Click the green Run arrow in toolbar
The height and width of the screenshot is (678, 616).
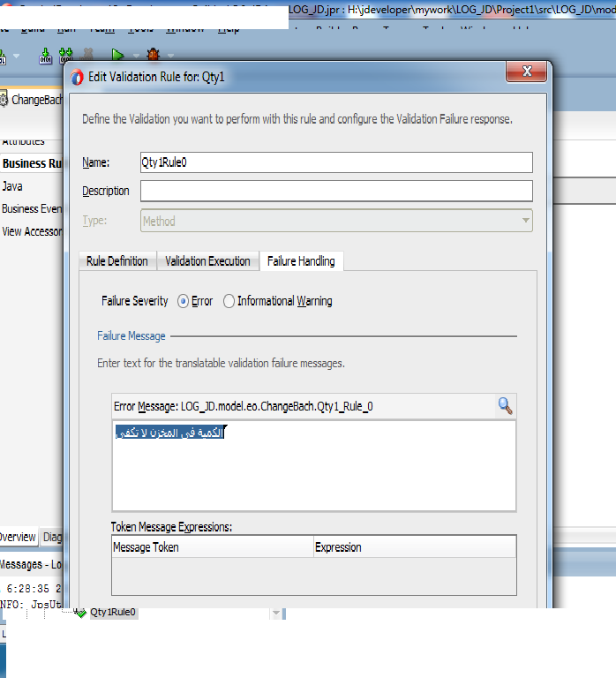click(x=117, y=56)
